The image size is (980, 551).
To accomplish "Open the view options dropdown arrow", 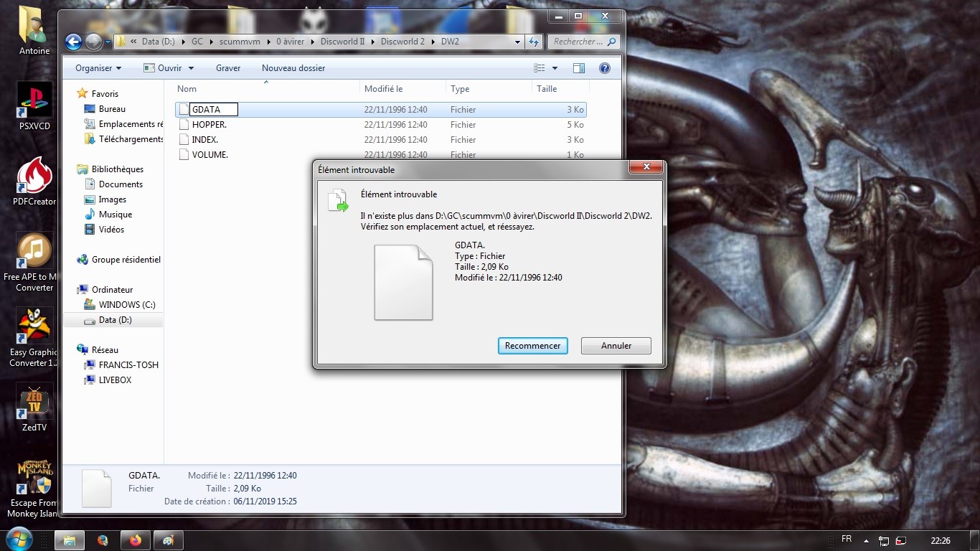I will click(555, 68).
